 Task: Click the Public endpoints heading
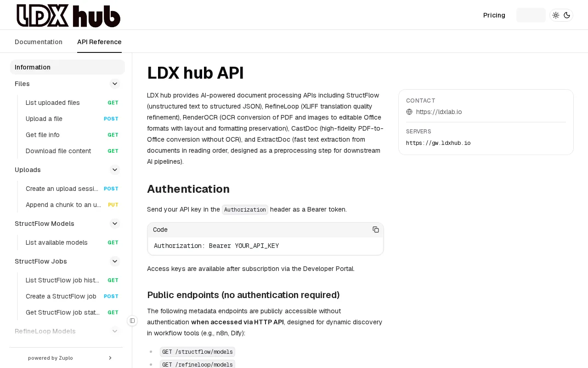pyautogui.click(x=243, y=295)
